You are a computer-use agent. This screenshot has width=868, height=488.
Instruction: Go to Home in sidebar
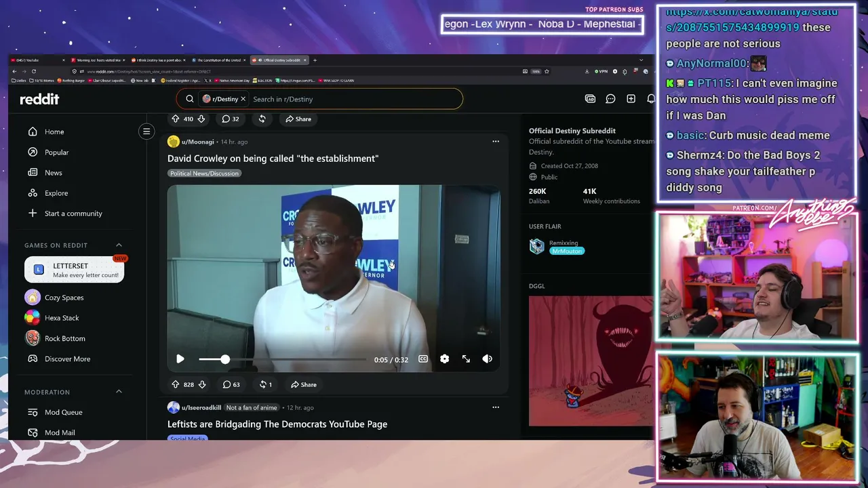[x=54, y=131]
